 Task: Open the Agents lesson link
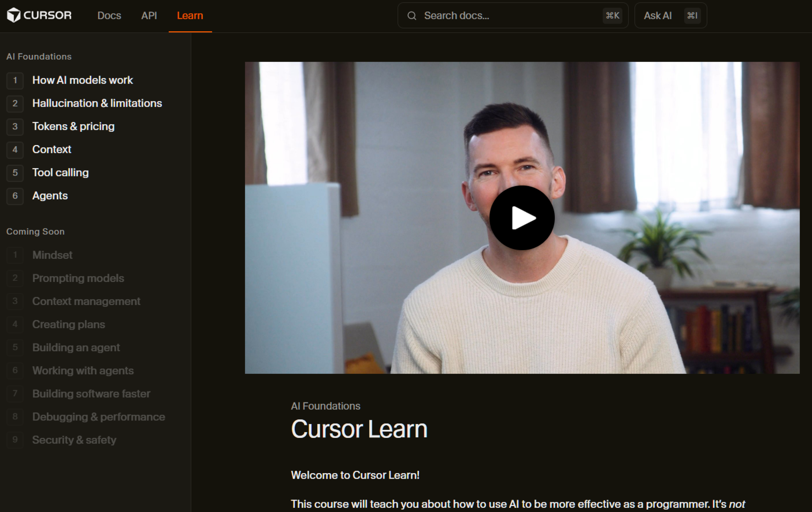coord(50,196)
